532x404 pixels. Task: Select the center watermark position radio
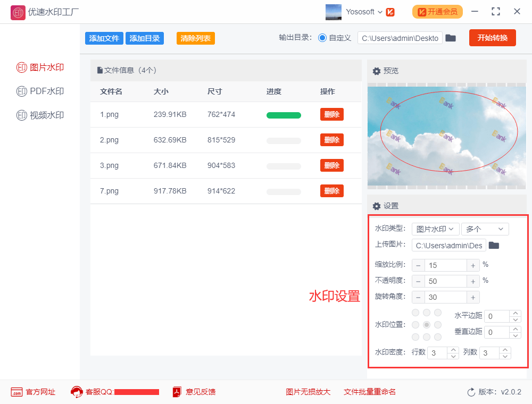427,325
